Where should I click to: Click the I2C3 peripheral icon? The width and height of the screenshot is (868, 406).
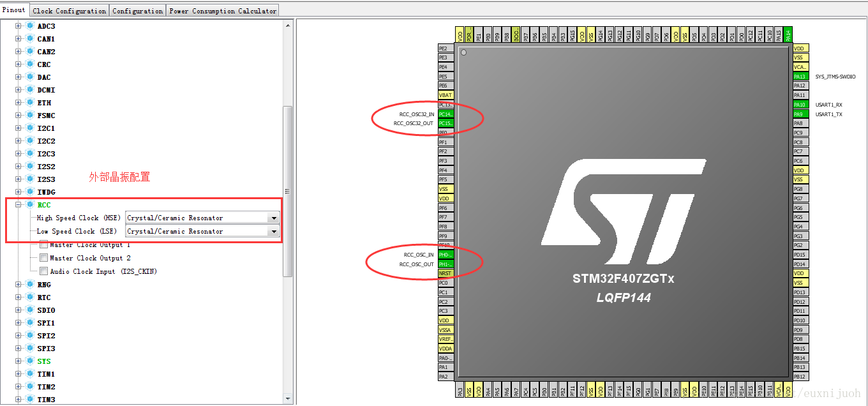click(x=30, y=154)
